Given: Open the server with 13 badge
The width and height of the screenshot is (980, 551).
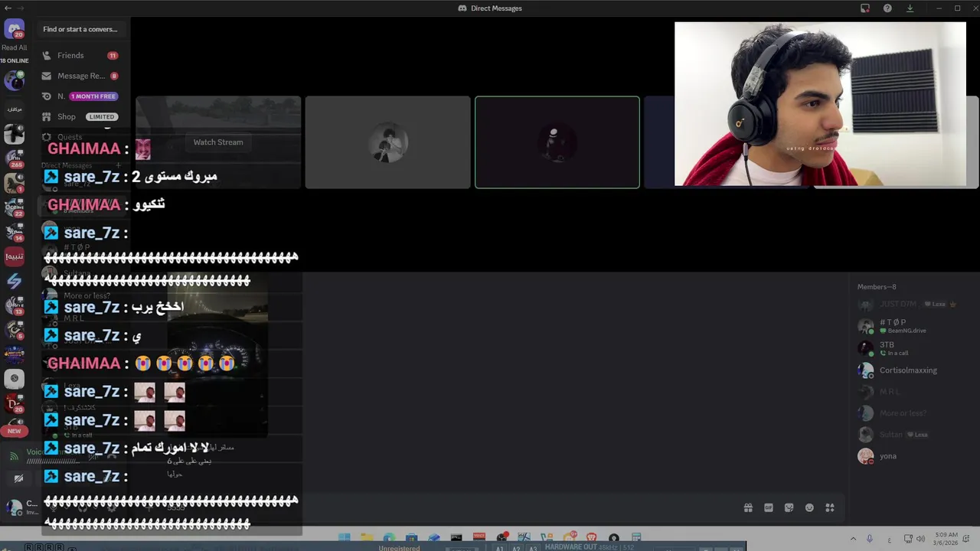Looking at the screenshot, I should pos(14,305).
